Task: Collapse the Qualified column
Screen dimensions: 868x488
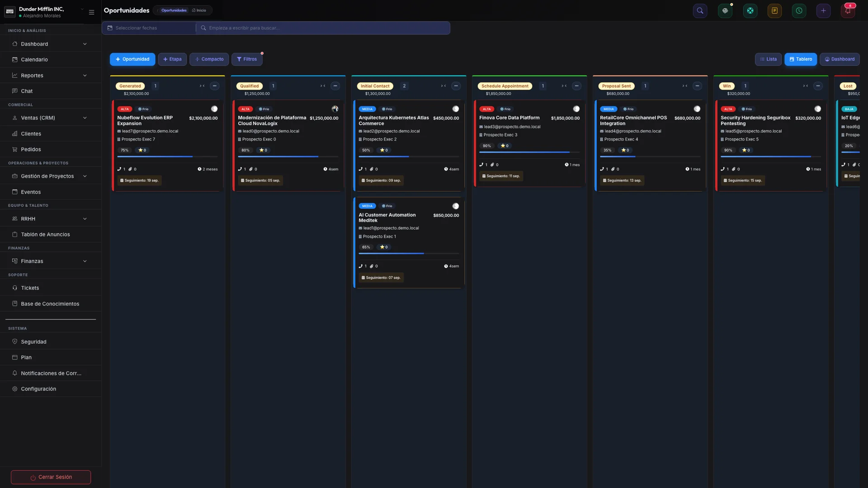Action: pos(323,86)
